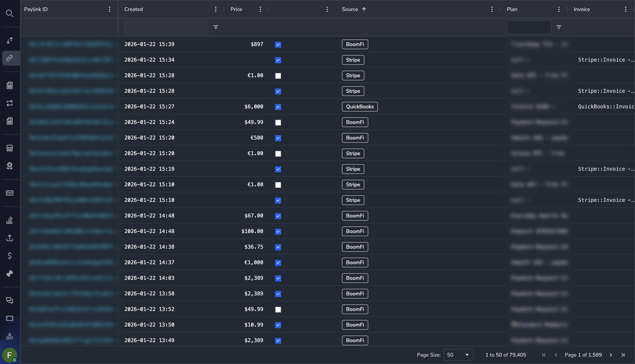Toggle checkbox in the 15:34 Stripe row
The height and width of the screenshot is (364, 635).
pos(278,60)
